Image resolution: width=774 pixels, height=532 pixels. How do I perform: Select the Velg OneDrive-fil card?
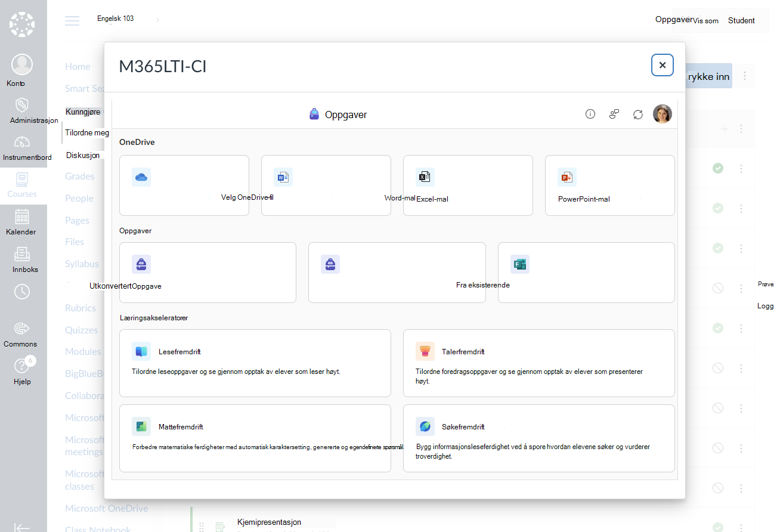184,185
